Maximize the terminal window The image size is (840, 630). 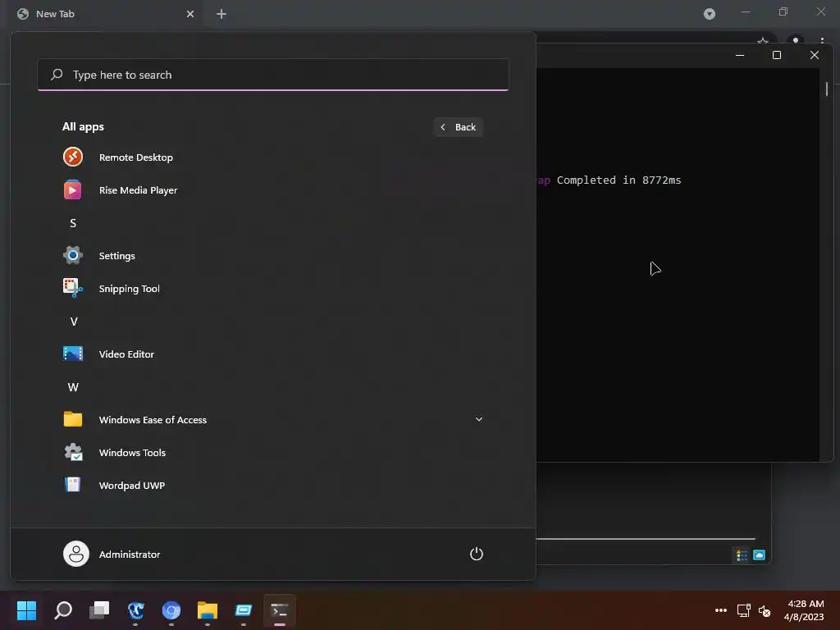(777, 55)
